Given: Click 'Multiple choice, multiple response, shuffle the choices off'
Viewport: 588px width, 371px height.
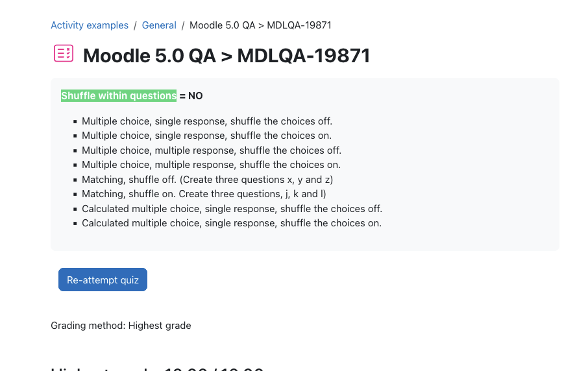Looking at the screenshot, I should [212, 150].
